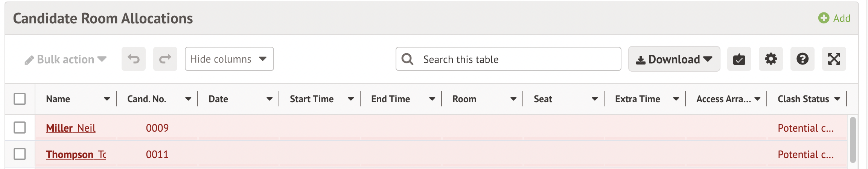This screenshot has width=868, height=169.
Task: Open the Name column filter arrow
Action: (107, 99)
